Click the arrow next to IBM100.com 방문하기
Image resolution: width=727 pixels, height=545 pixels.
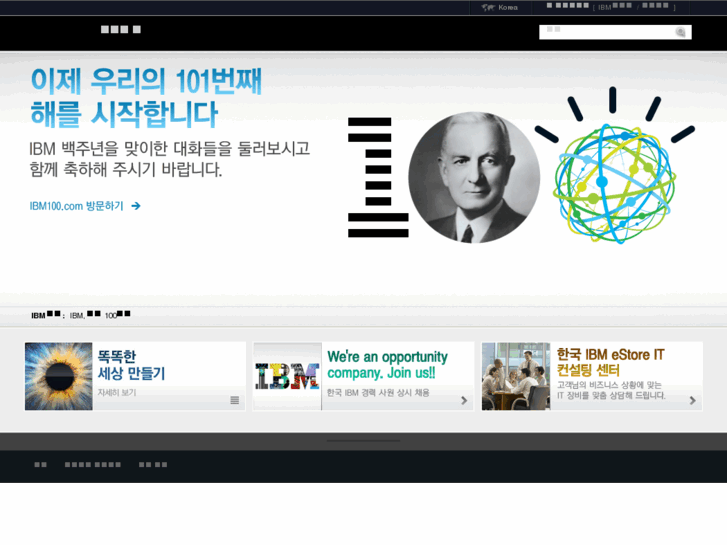click(x=136, y=206)
